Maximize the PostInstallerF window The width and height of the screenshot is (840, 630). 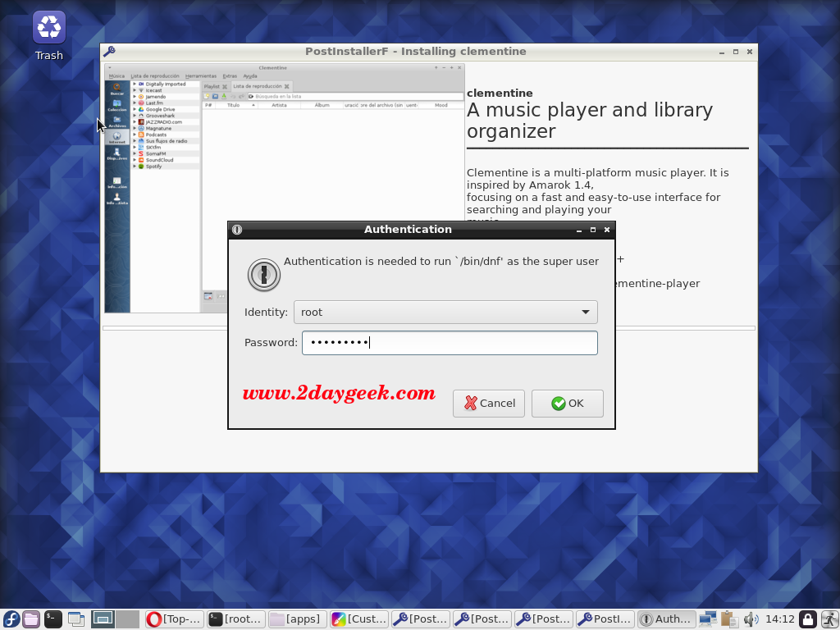[x=736, y=52]
